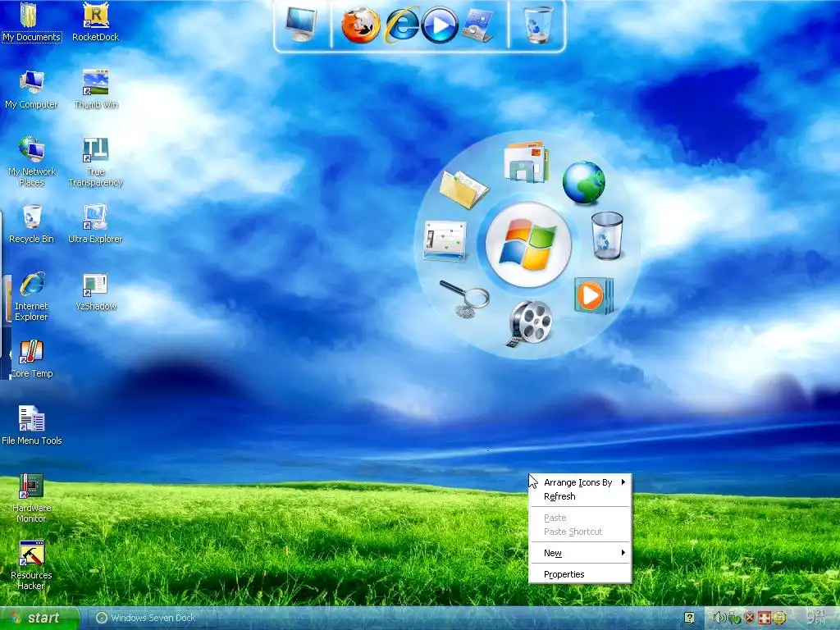Screen dimensions: 840x630
Task: Open My Documents desktop icon
Action: [31, 22]
